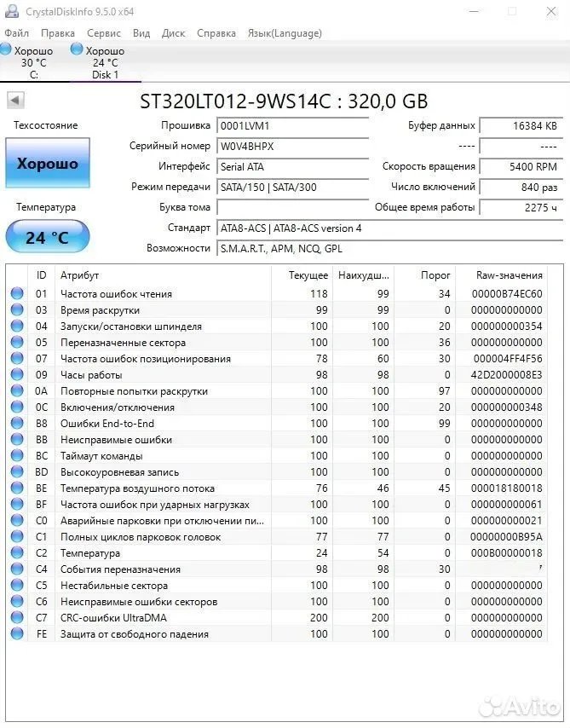Open the Справка menu

(x=216, y=33)
